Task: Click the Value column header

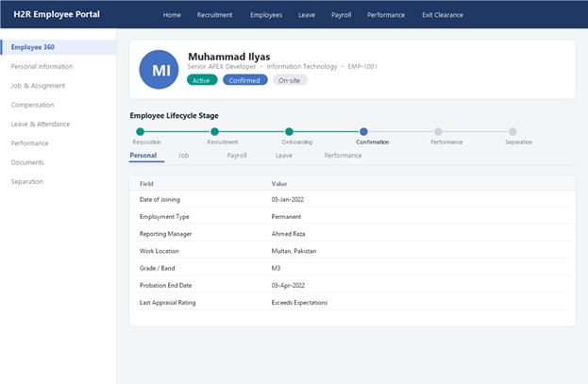Action: [279, 184]
